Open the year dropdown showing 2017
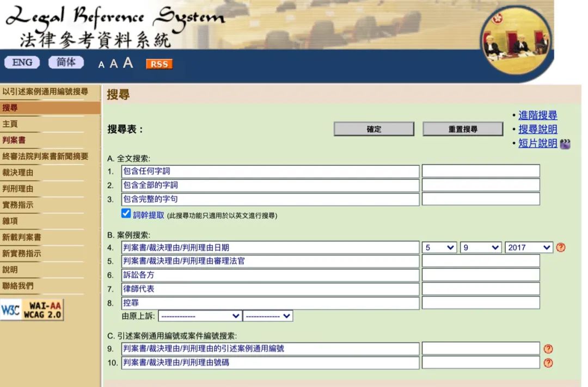This screenshot has height=387, width=588. pyautogui.click(x=528, y=247)
